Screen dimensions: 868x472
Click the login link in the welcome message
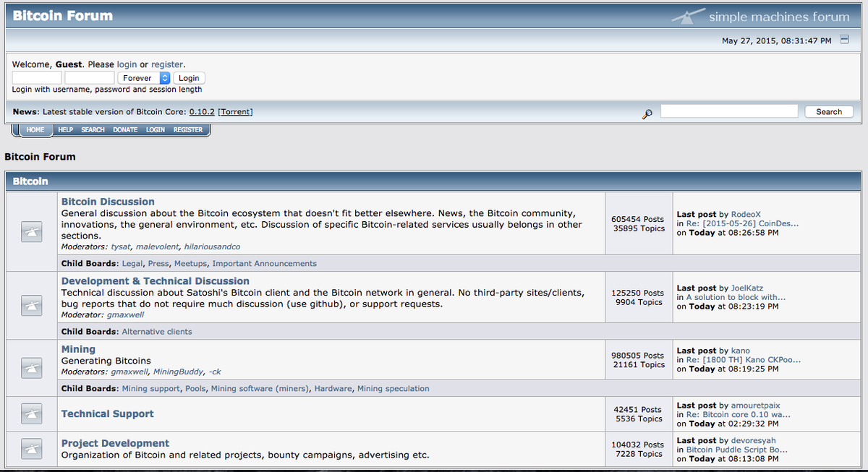127,64
